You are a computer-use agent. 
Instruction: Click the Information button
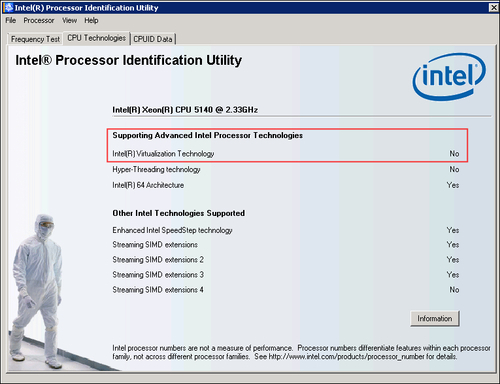(x=435, y=319)
